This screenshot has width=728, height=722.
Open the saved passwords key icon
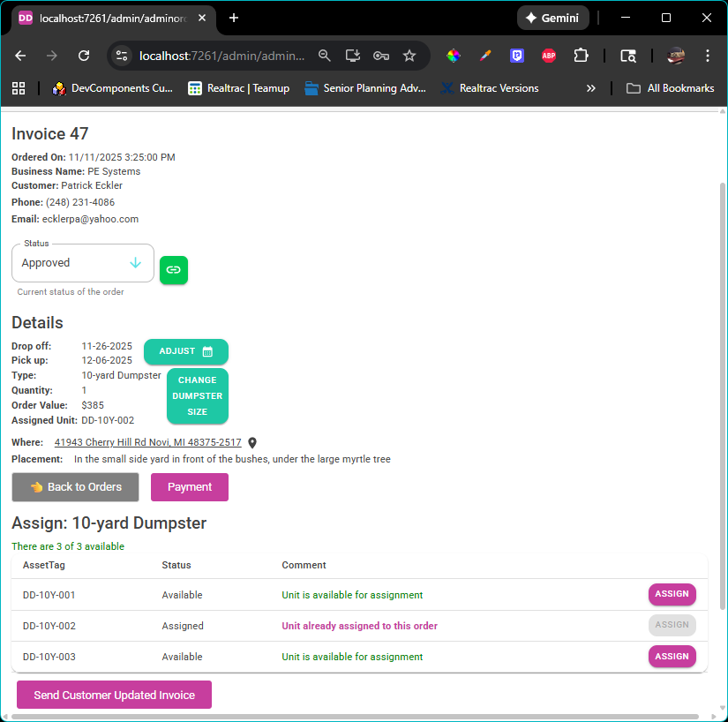click(x=381, y=55)
